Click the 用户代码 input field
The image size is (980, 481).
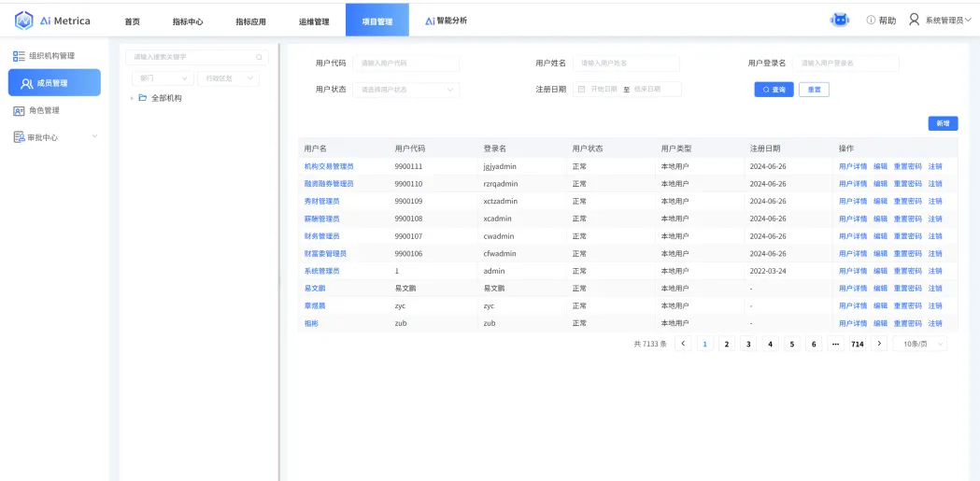(406, 63)
